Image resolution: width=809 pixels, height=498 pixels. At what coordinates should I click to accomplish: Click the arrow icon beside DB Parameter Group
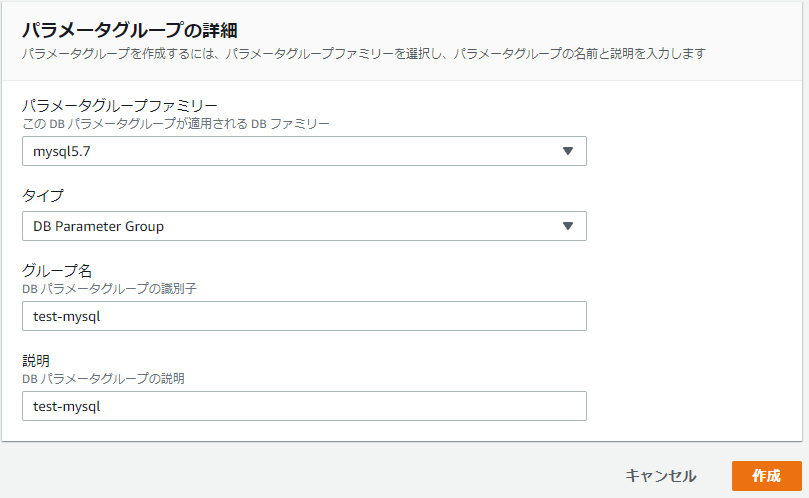pyautogui.click(x=567, y=226)
